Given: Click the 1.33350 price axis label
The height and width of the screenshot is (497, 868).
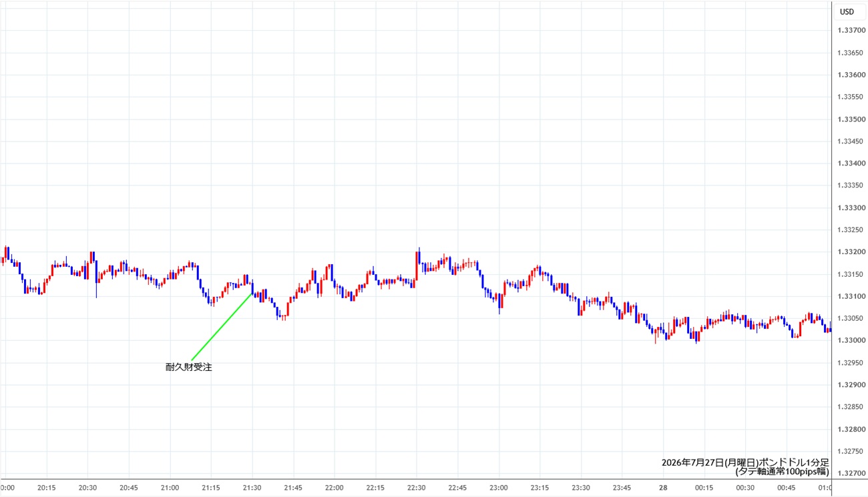Looking at the screenshot, I should pos(851,185).
